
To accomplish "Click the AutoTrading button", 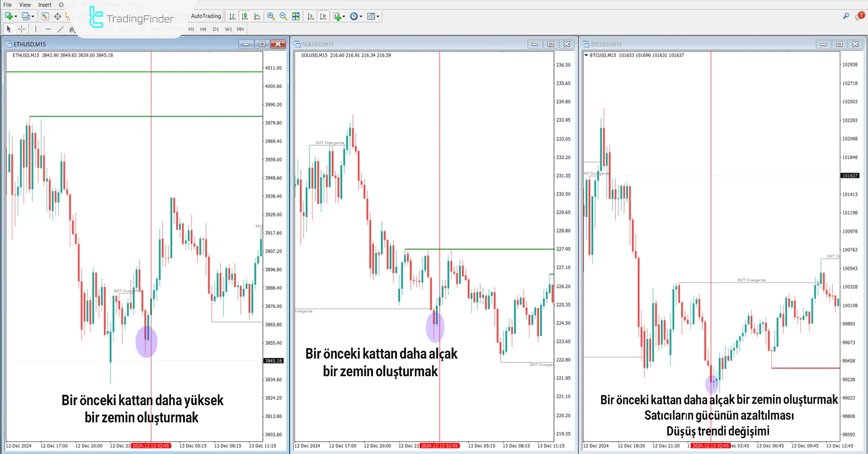I will [x=206, y=16].
